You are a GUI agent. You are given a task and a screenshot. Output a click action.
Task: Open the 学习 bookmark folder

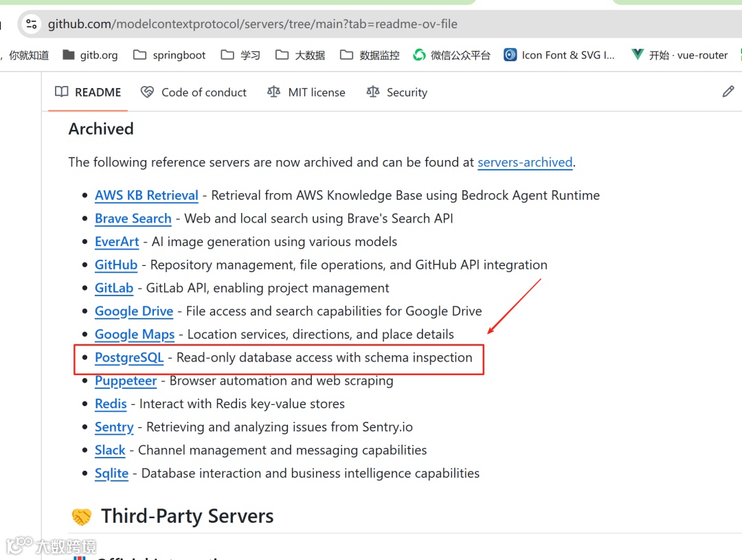pos(240,55)
